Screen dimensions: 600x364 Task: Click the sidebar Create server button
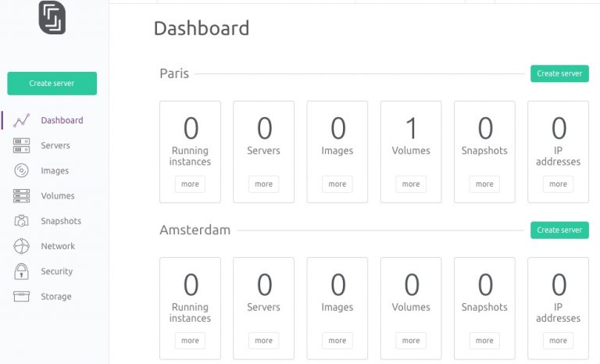(x=52, y=83)
